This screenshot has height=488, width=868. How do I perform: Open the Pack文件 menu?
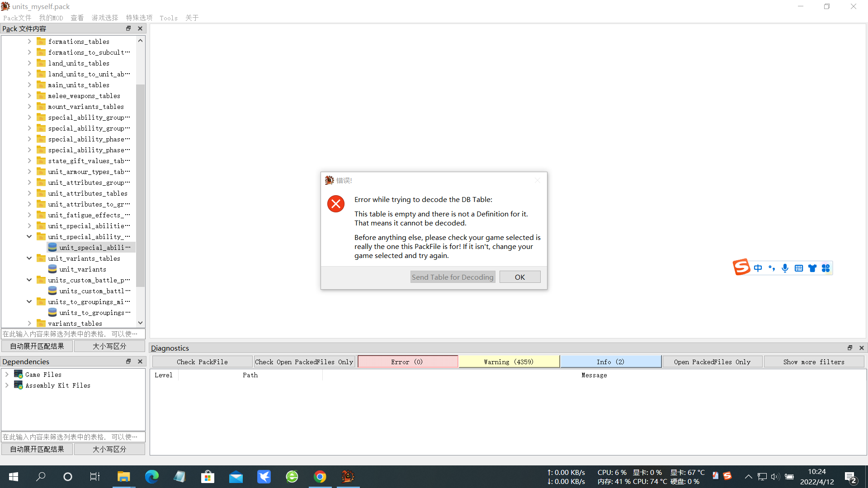point(17,18)
